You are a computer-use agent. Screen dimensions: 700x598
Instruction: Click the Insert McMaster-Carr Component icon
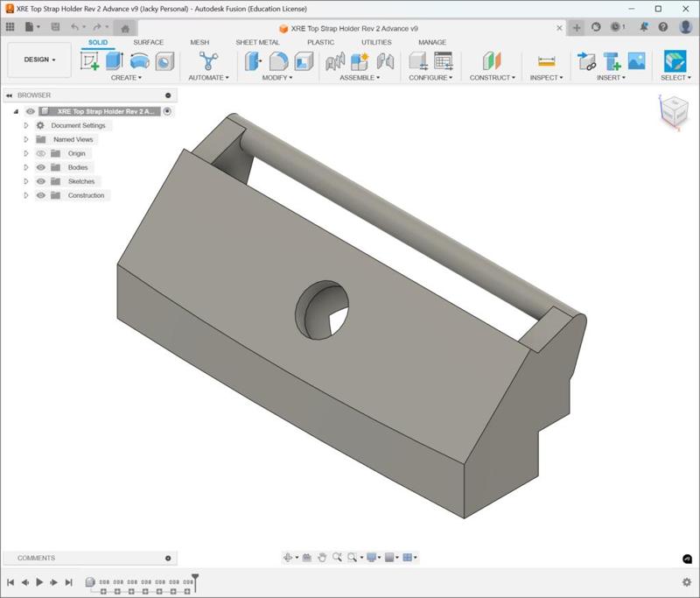[612, 61]
